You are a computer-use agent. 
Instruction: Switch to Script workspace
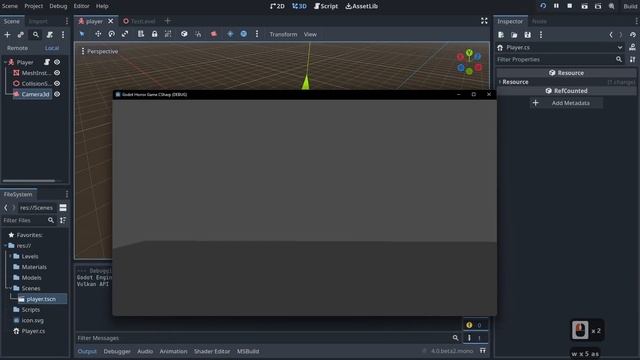point(326,6)
